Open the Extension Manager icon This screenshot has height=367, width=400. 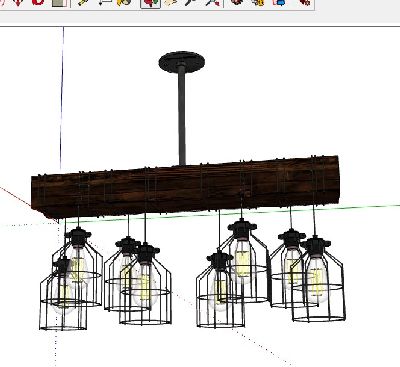(x=303, y=3)
